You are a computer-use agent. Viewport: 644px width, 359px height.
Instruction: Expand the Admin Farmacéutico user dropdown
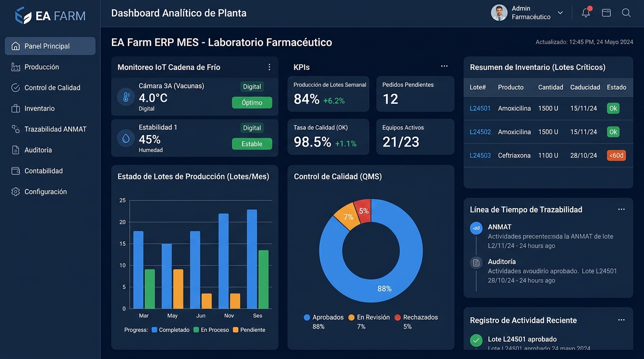560,13
